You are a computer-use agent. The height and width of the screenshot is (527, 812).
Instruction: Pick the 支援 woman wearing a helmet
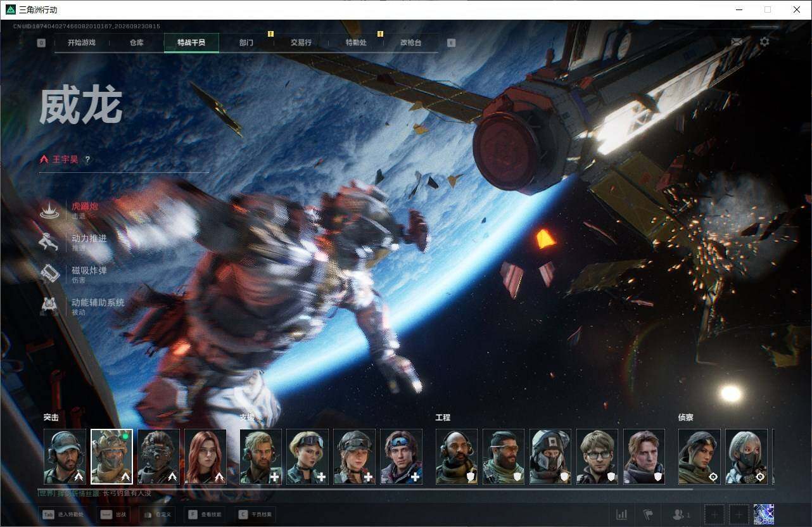click(355, 457)
